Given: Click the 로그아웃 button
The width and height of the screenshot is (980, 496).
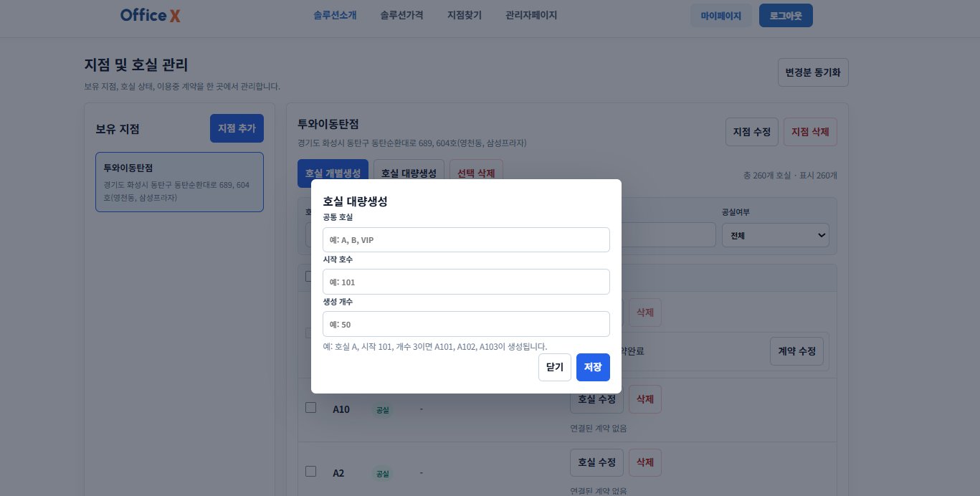Looking at the screenshot, I should [x=786, y=15].
